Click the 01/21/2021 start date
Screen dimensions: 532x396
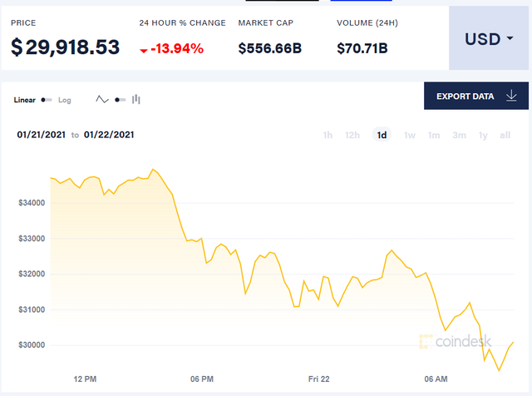(41, 135)
